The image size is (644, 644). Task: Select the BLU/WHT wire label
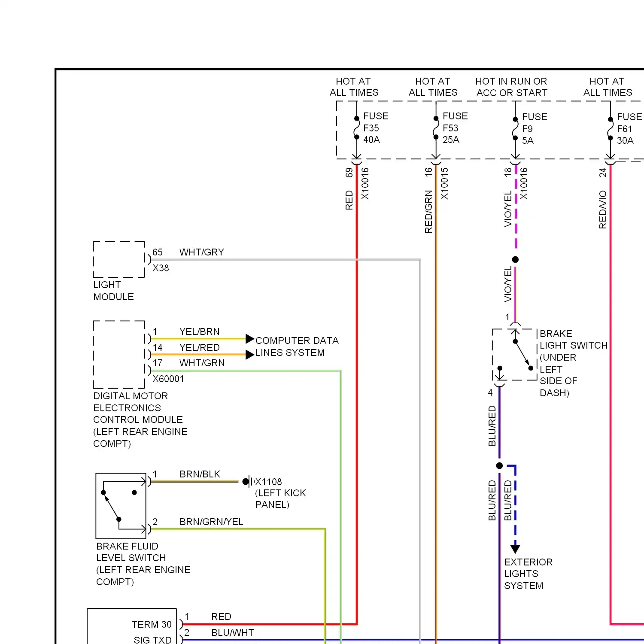pos(232,632)
